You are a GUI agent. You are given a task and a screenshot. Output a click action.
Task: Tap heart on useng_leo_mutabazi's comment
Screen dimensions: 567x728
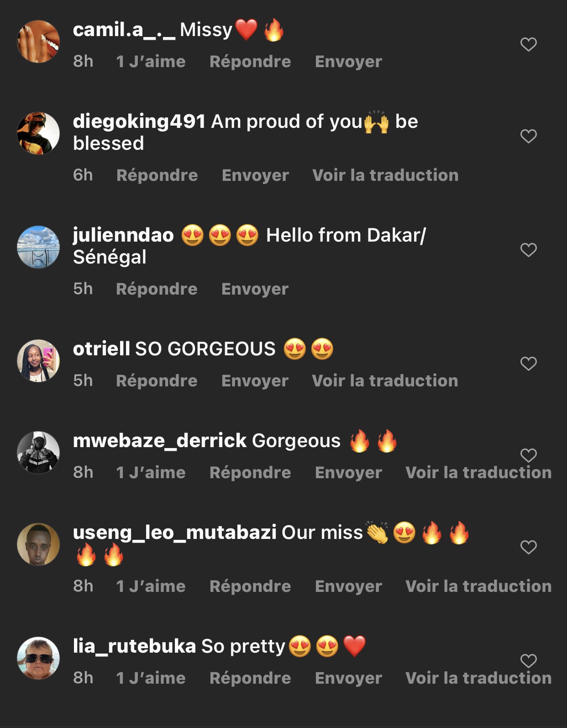(x=528, y=547)
